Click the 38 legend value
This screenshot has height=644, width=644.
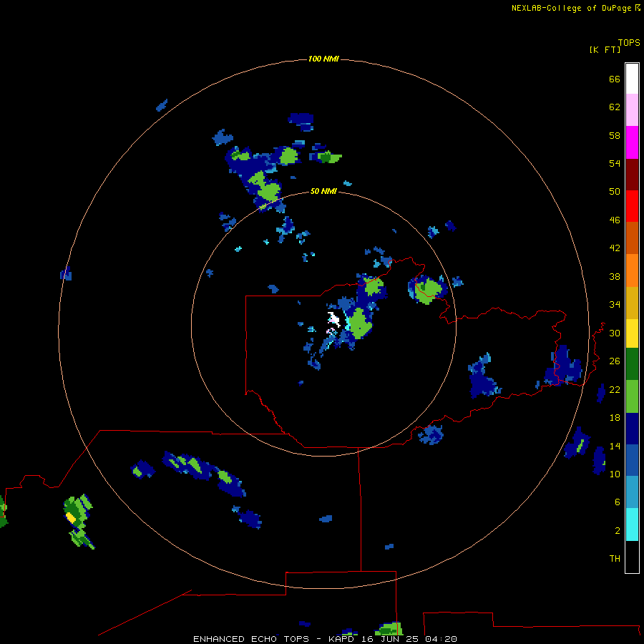click(615, 276)
